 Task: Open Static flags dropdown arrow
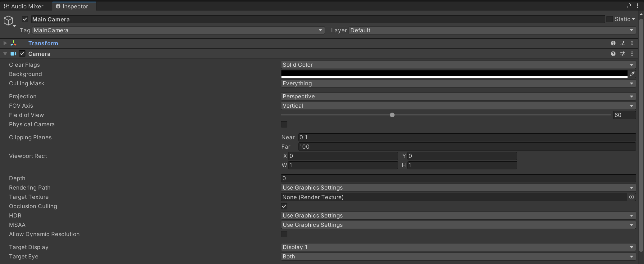click(633, 19)
